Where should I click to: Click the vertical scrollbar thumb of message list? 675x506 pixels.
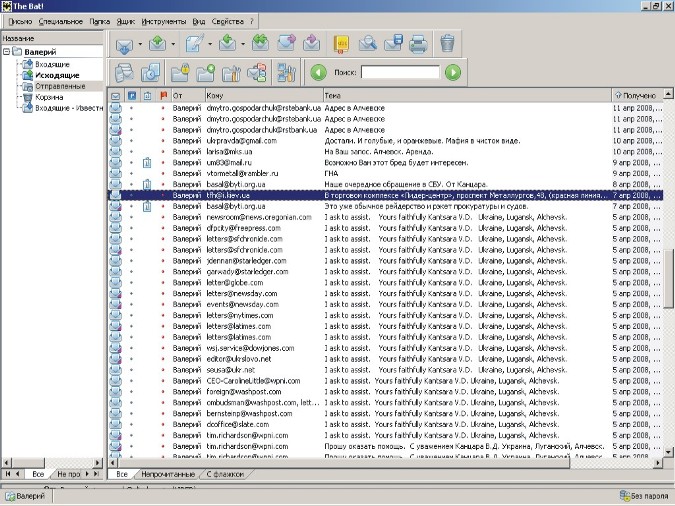pos(669,279)
